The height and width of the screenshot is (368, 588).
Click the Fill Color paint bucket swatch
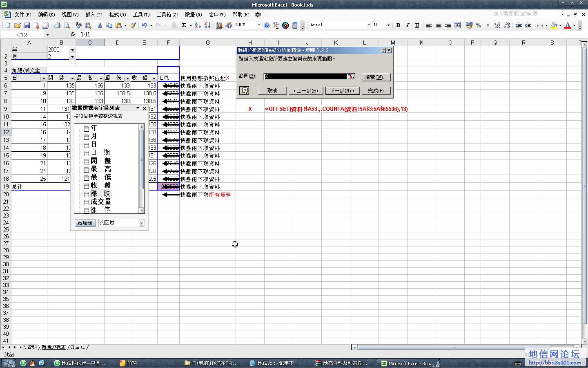[x=554, y=25]
